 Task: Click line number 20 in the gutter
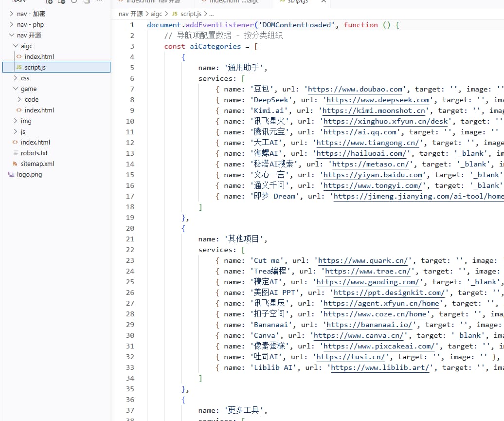(130, 228)
